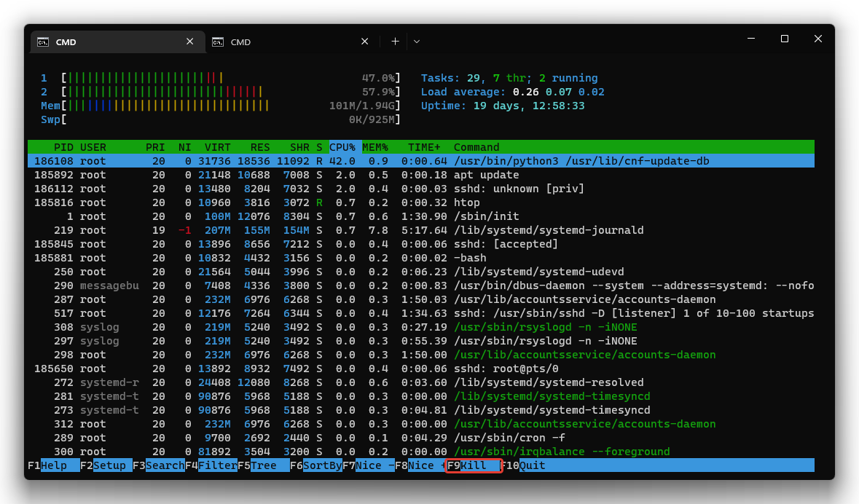The image size is (859, 504).
Task: Close the second CMD tab
Action: [364, 42]
